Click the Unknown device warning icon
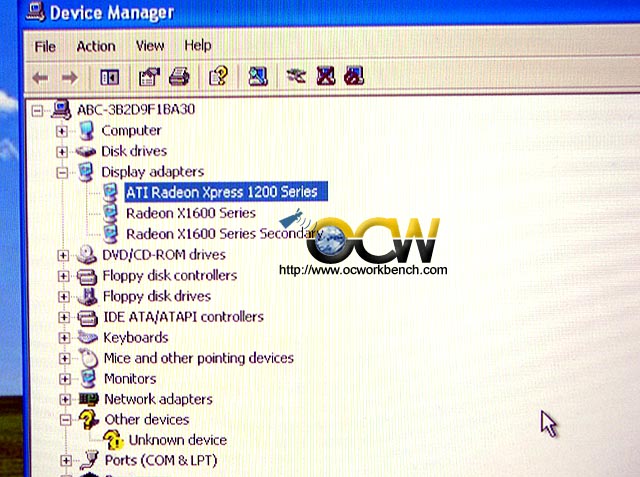 (113, 439)
